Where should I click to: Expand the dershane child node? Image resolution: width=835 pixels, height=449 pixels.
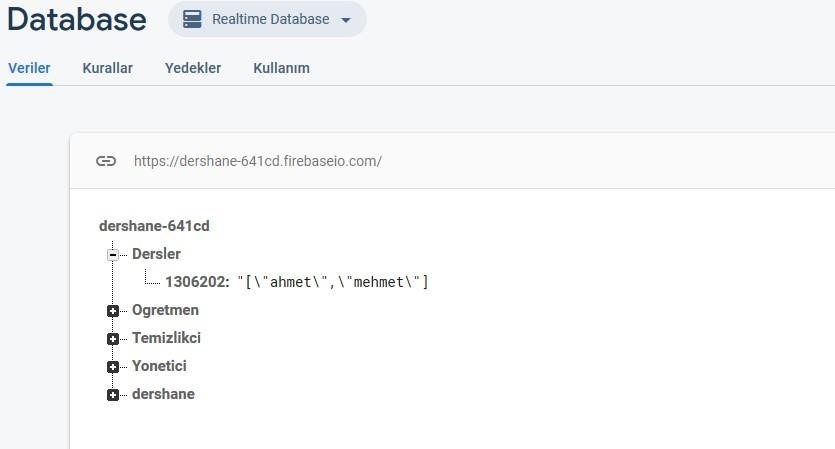pos(112,395)
